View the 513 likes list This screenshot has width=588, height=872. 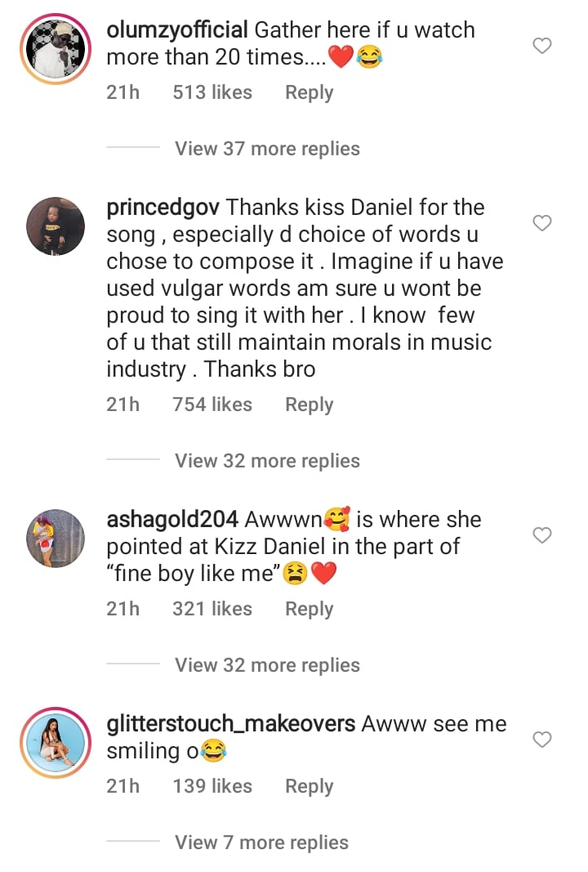coord(212,93)
